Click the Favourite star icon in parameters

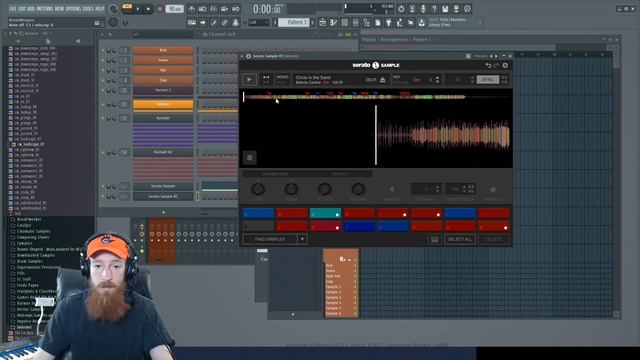pos(493,189)
